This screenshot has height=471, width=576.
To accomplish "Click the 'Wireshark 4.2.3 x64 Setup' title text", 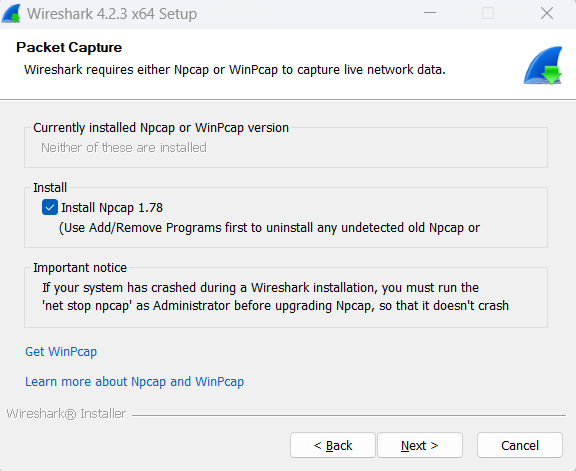I will [x=112, y=14].
